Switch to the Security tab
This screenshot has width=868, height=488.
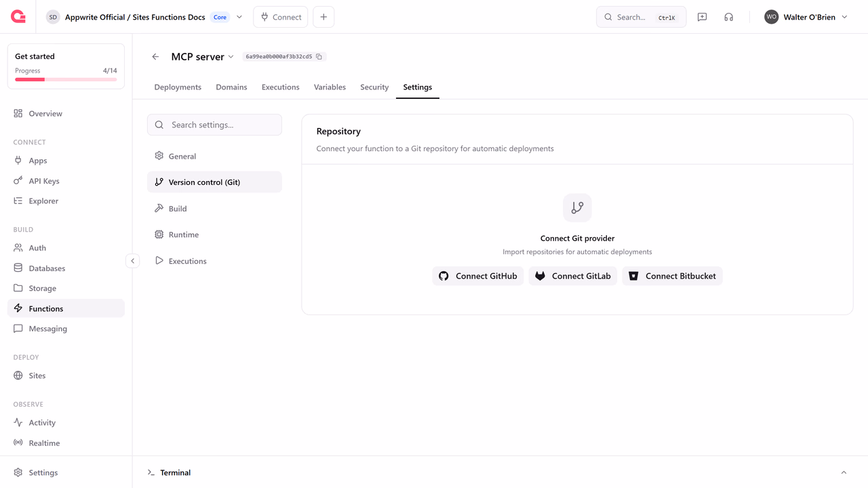click(x=374, y=87)
